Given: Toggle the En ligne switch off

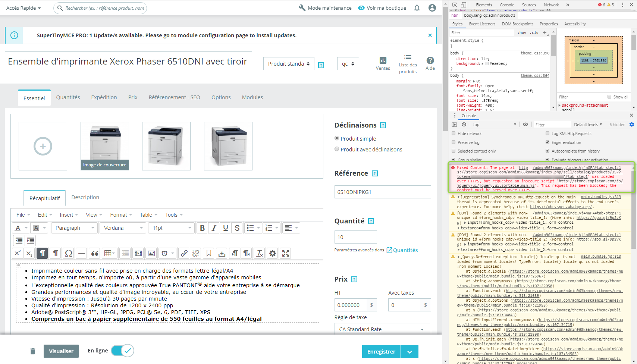Looking at the screenshot, I should tap(122, 351).
